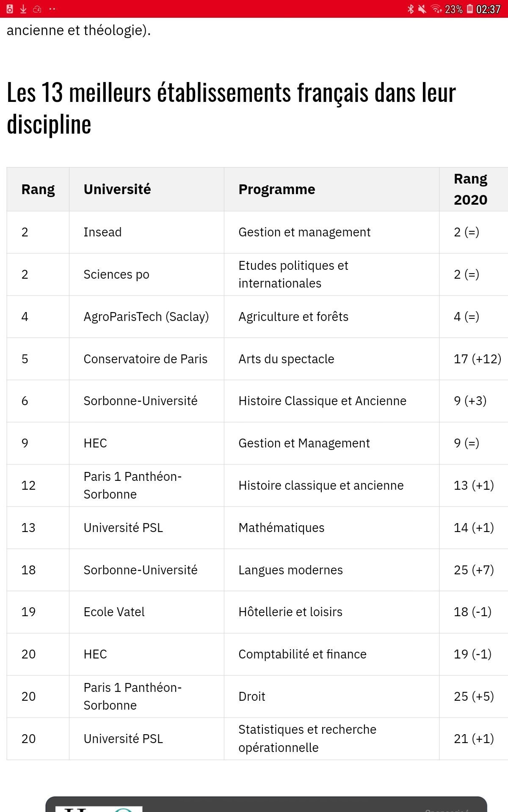Tap the 02:37 clock in status bar
The width and height of the screenshot is (508, 812).
tap(488, 9)
